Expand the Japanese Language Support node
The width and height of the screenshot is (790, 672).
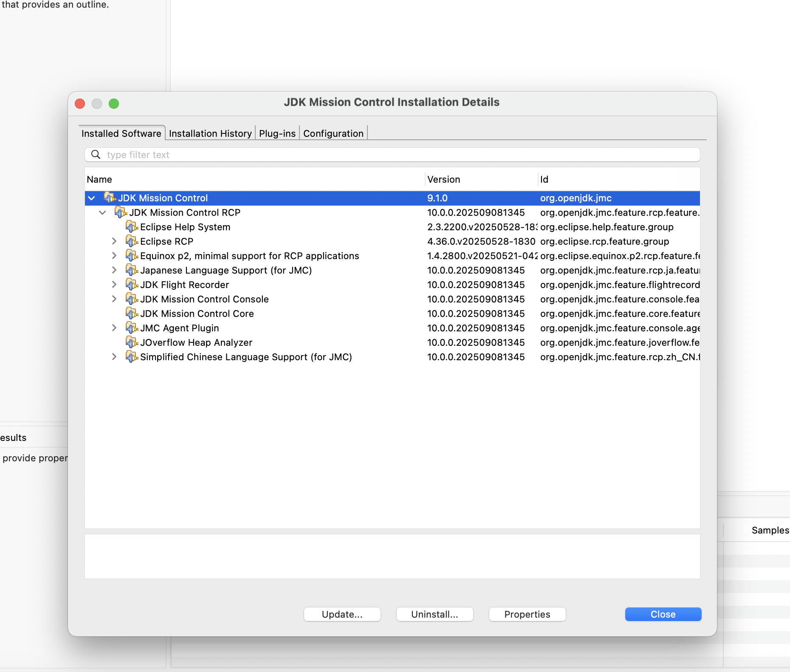click(114, 270)
